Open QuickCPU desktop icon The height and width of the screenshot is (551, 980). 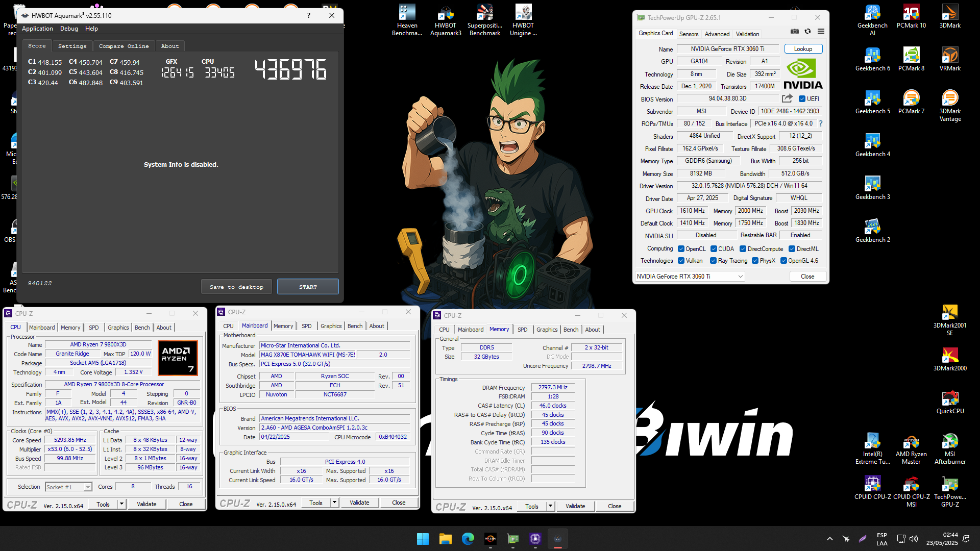click(950, 402)
